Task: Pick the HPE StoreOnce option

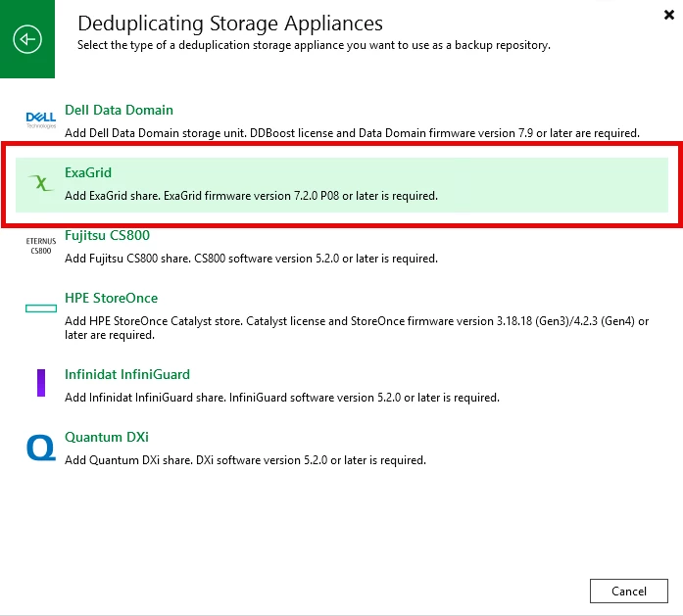Action: coord(111,298)
